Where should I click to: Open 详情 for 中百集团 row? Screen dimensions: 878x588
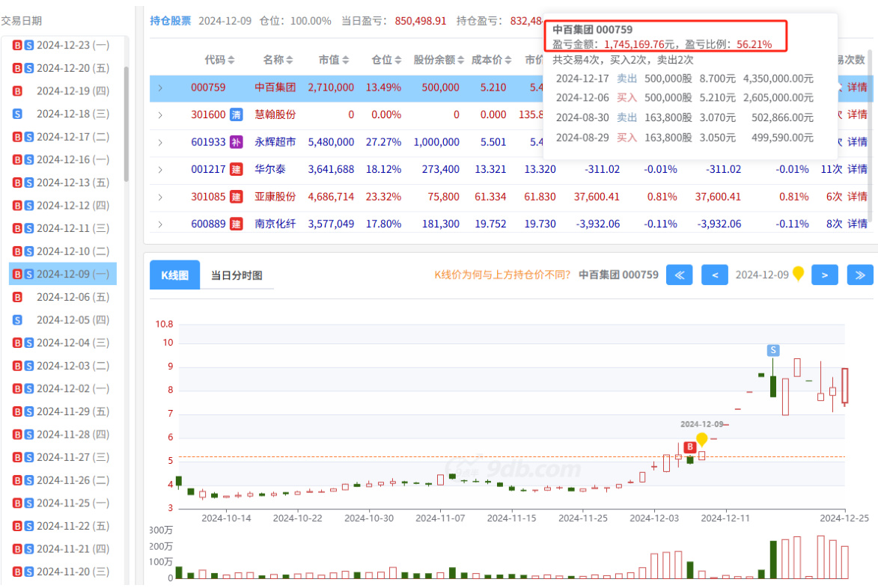click(857, 88)
